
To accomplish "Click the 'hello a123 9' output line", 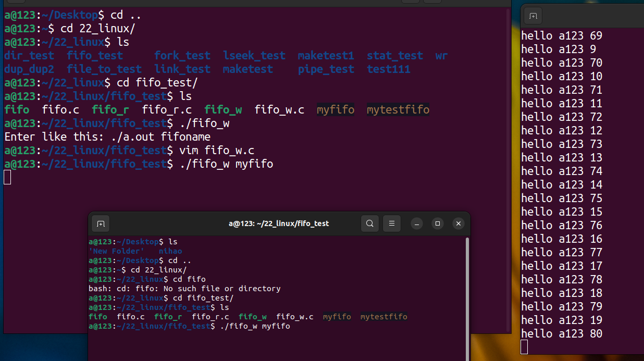I will (x=559, y=49).
